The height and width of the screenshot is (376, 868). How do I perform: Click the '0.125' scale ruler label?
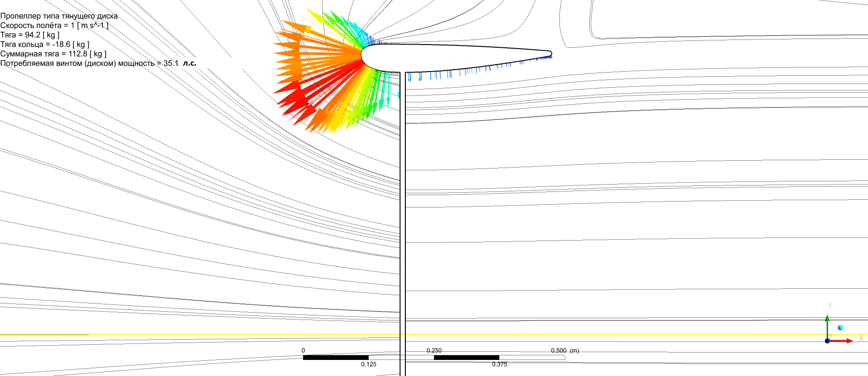pos(368,364)
